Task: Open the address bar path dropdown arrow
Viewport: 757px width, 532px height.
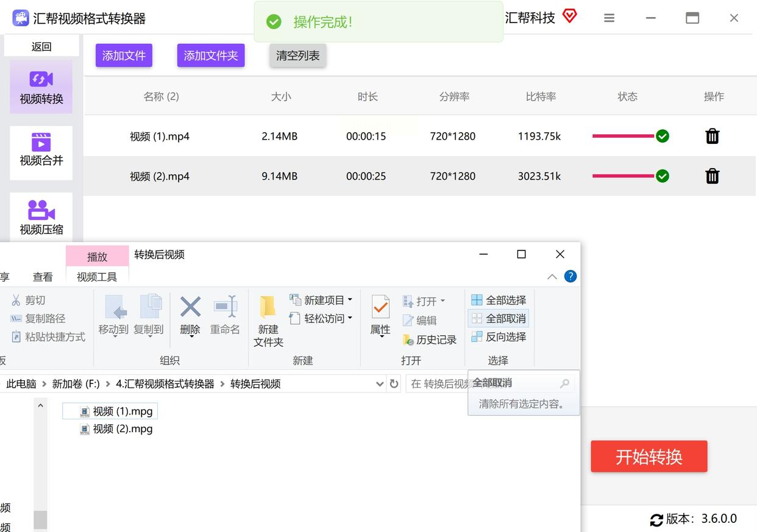Action: [380, 384]
